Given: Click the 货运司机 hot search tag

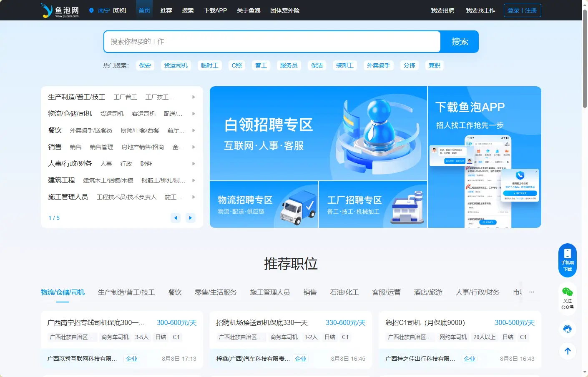Looking at the screenshot, I should click(176, 65).
